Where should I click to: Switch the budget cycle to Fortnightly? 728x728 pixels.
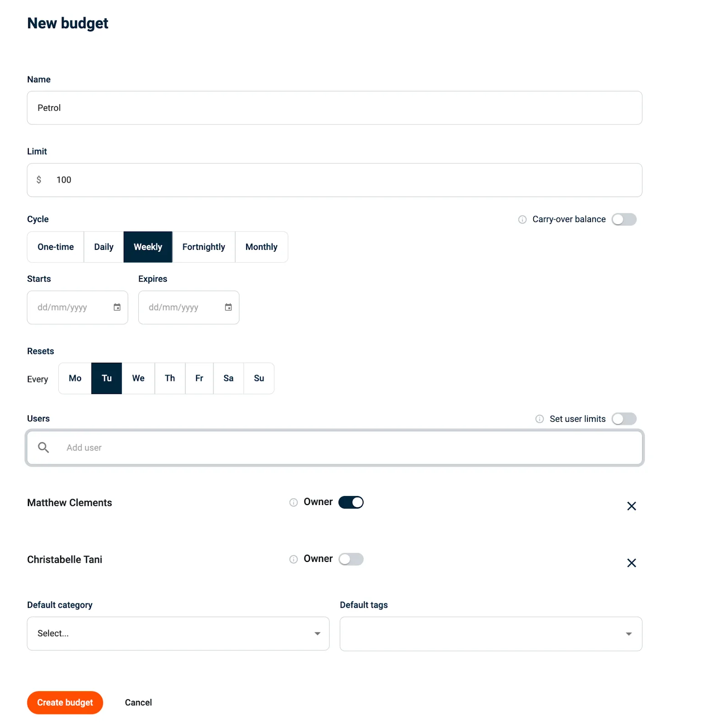pos(203,247)
